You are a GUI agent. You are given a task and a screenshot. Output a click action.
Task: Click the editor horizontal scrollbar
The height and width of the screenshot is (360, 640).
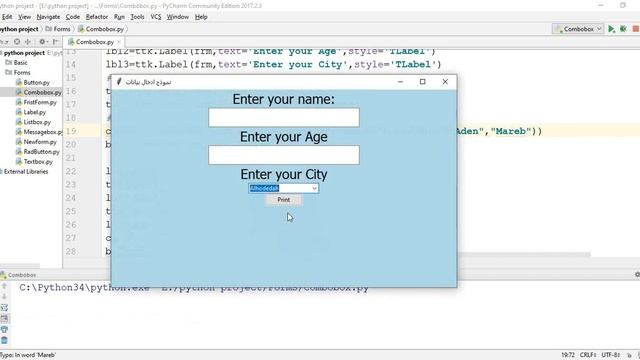[x=524, y=255]
